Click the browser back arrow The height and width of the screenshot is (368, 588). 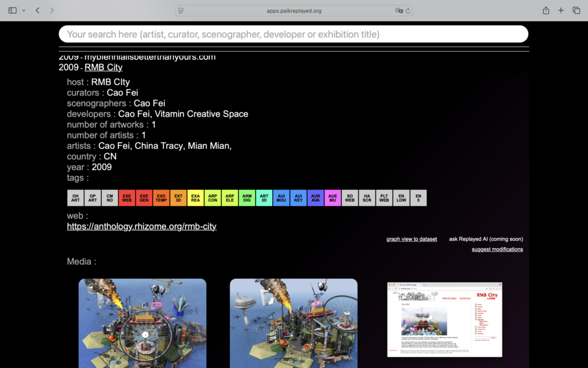[37, 10]
